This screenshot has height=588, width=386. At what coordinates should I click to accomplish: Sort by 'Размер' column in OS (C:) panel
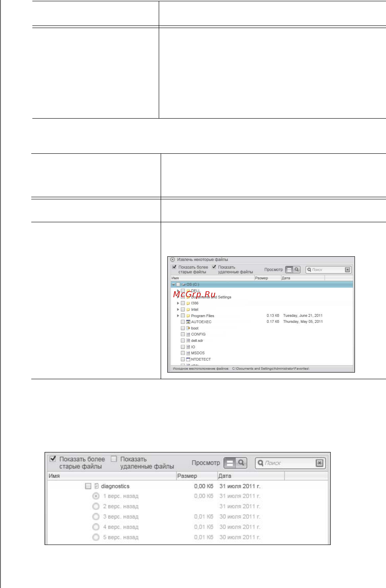268,278
